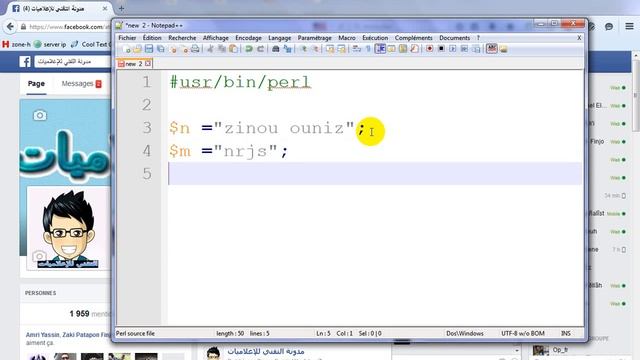Undo last edit with the green Undo arrow

(x=249, y=49)
